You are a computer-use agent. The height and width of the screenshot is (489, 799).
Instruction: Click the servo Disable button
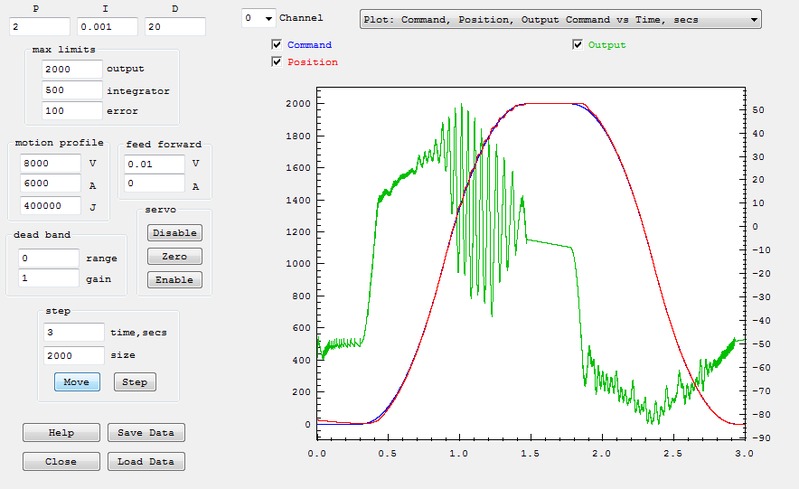pos(174,232)
